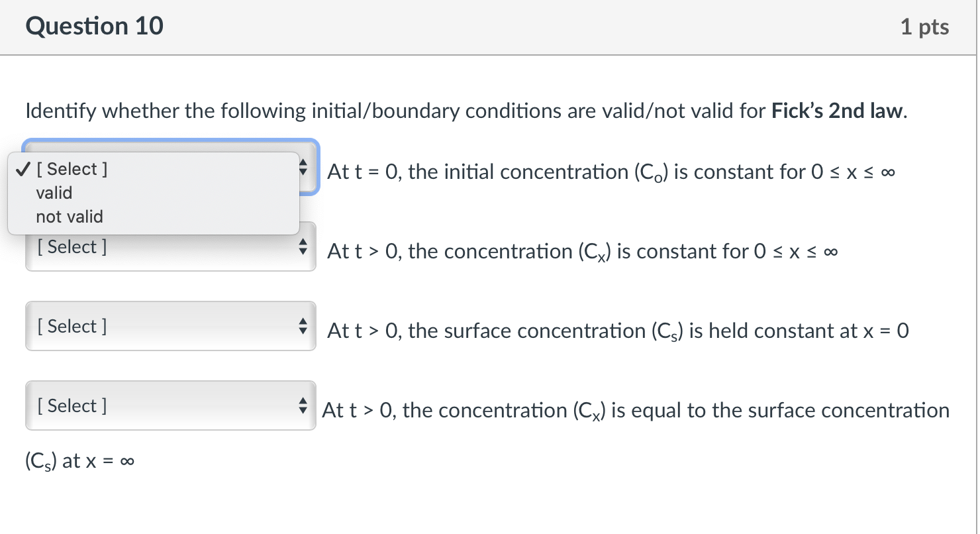The width and height of the screenshot is (980, 534).
Task: Click the stepper arrows beside the second Select dropdown
Action: point(304,246)
